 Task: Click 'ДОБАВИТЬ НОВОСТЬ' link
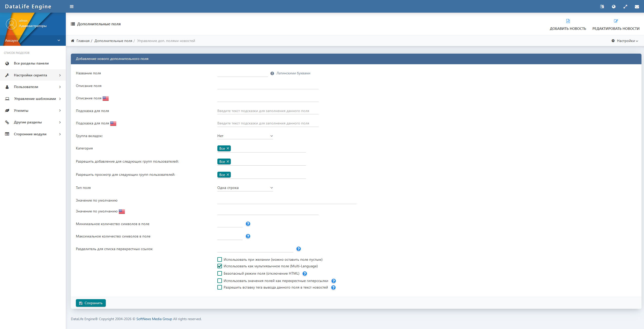click(x=568, y=25)
